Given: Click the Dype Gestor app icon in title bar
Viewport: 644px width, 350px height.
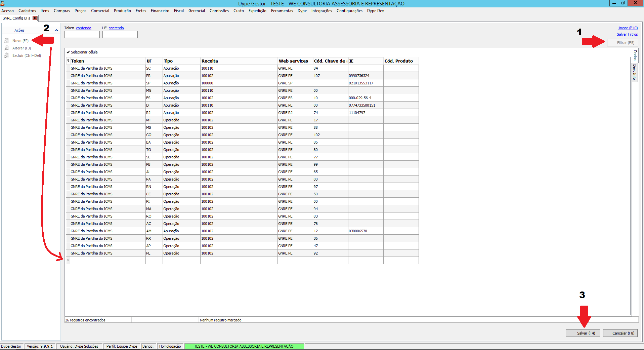Looking at the screenshot, I should tap(3, 3).
